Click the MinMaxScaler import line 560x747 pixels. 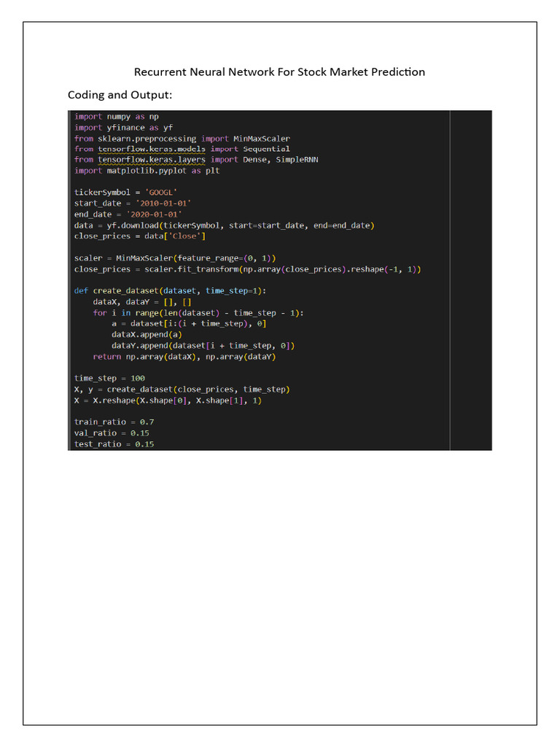point(182,139)
